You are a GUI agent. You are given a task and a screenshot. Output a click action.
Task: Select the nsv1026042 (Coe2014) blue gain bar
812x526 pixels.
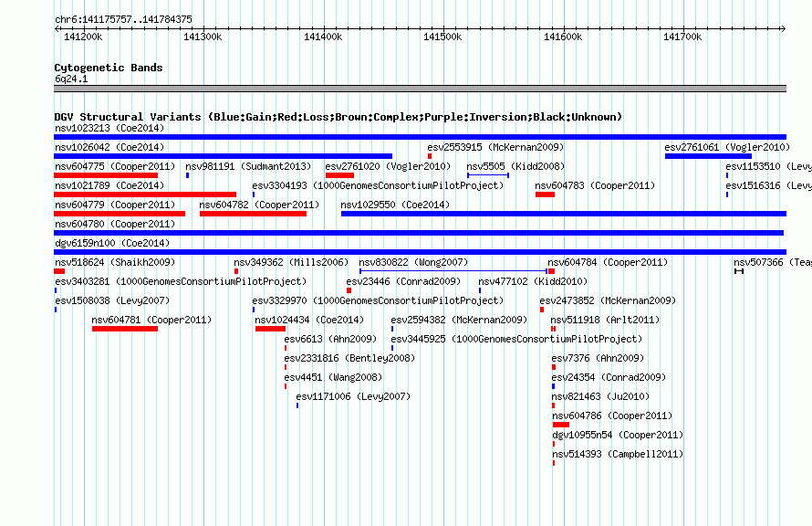pyautogui.click(x=224, y=156)
